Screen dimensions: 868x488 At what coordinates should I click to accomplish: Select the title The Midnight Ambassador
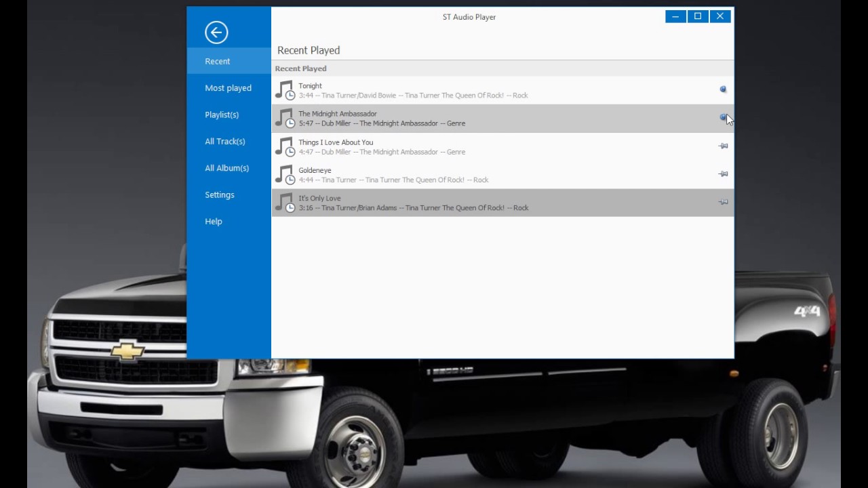click(x=338, y=114)
